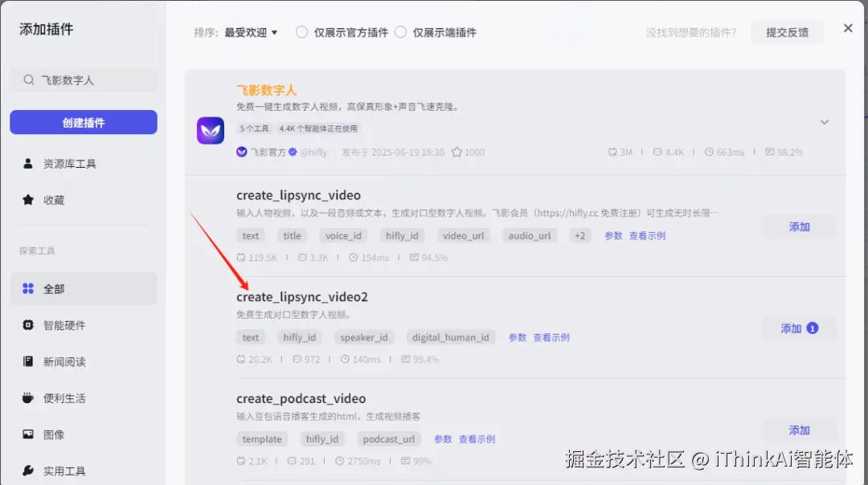Click the 飞影数字人 purple plugin avatar

tap(210, 129)
